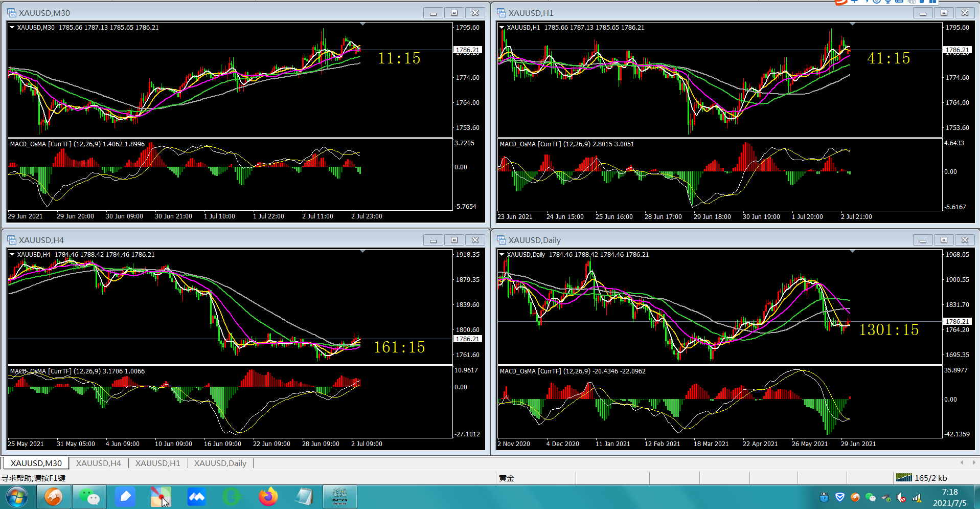Switch to the XAUUSD,H1 chart tab
This screenshot has width=980, height=509.
pos(158,463)
